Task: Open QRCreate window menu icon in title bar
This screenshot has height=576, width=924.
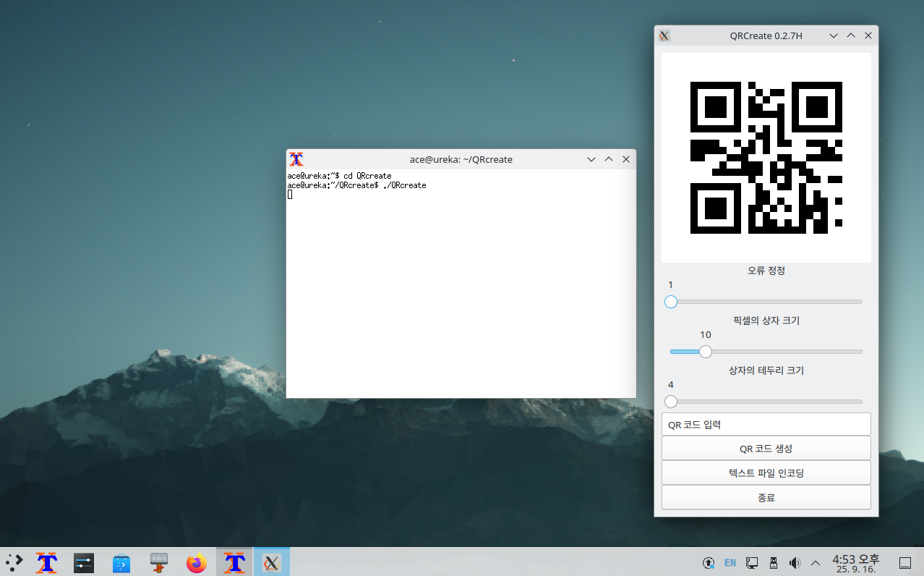Action: click(664, 35)
